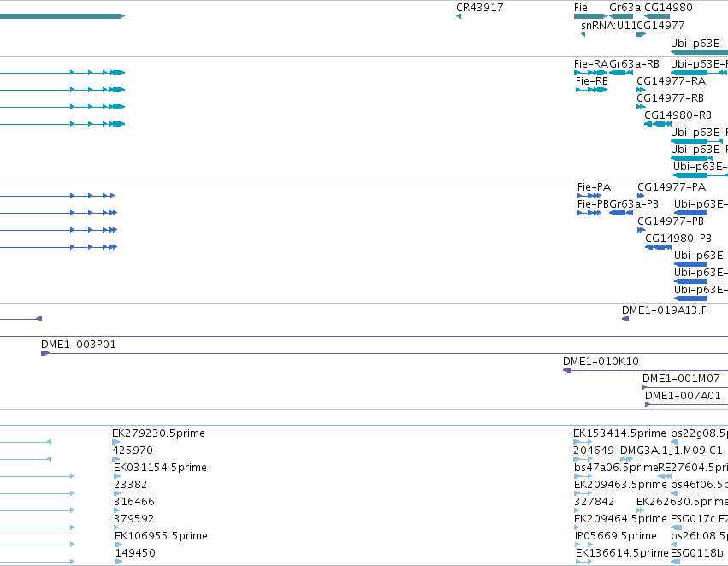Open the EK209464.5prime EST label

[621, 519]
